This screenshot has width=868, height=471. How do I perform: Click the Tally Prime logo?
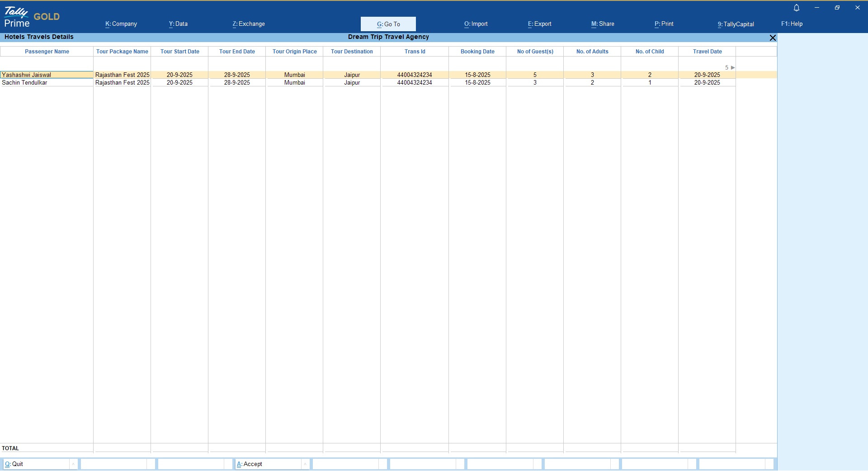[17, 17]
